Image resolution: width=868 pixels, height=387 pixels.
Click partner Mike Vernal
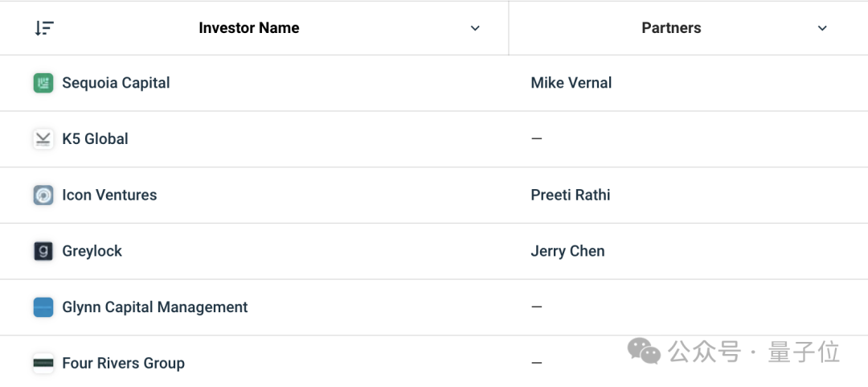[571, 83]
